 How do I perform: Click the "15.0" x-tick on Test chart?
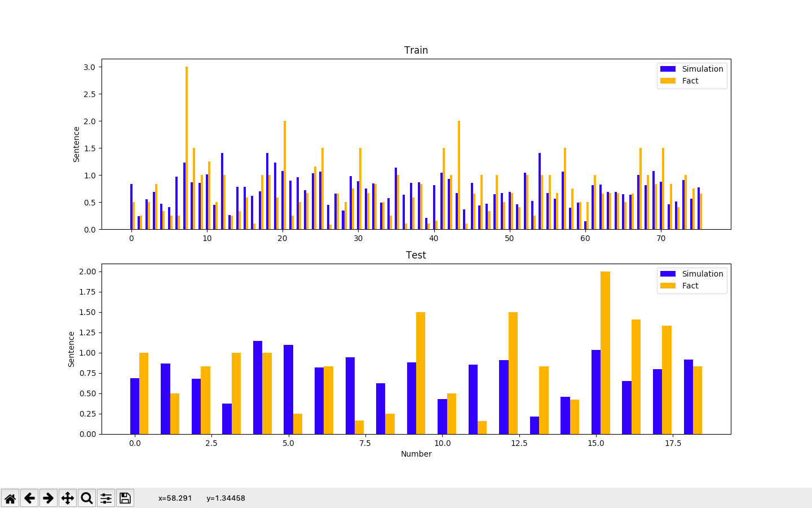(x=596, y=443)
